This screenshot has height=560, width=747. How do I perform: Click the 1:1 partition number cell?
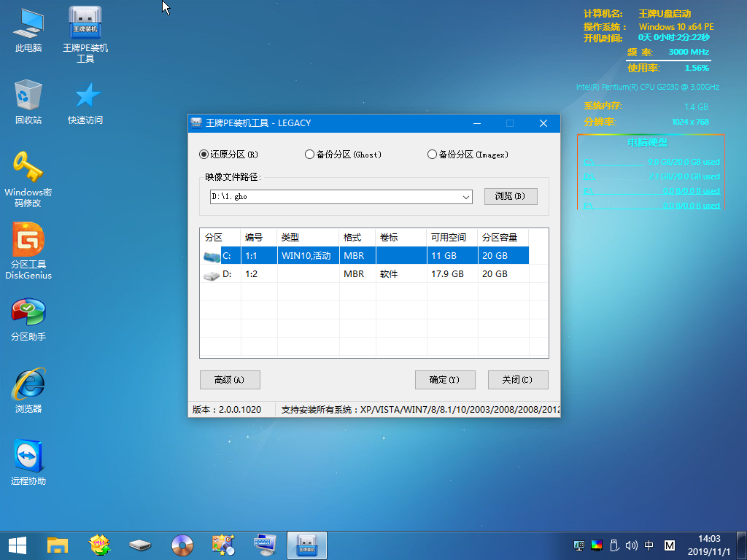pos(259,256)
